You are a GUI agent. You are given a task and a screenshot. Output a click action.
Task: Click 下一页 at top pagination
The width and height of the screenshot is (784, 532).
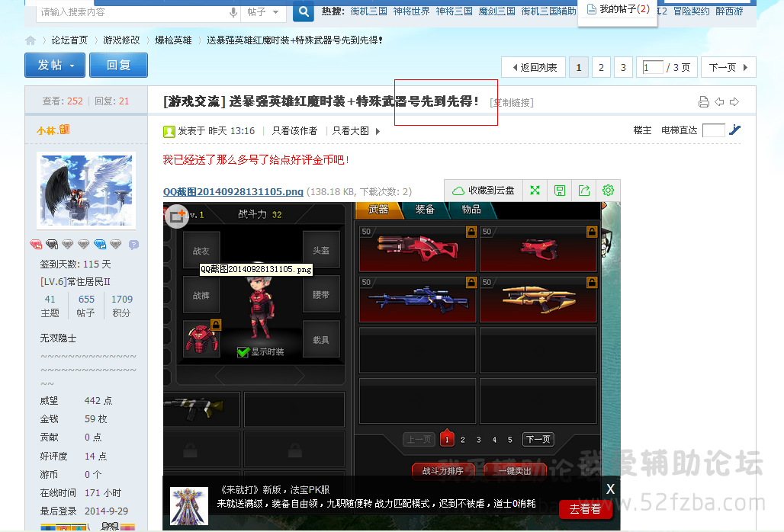728,67
